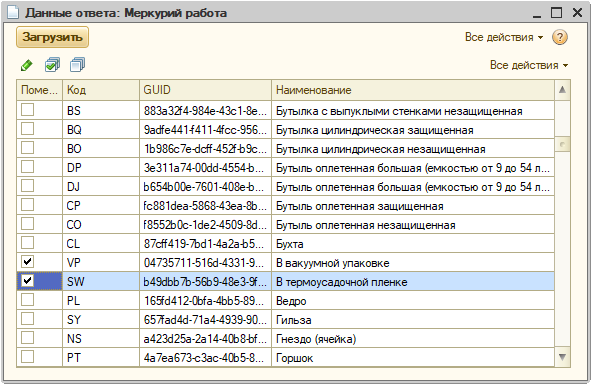Click the scroll down arrow in table
Viewport: 591px width, 384px height.
[x=562, y=356]
